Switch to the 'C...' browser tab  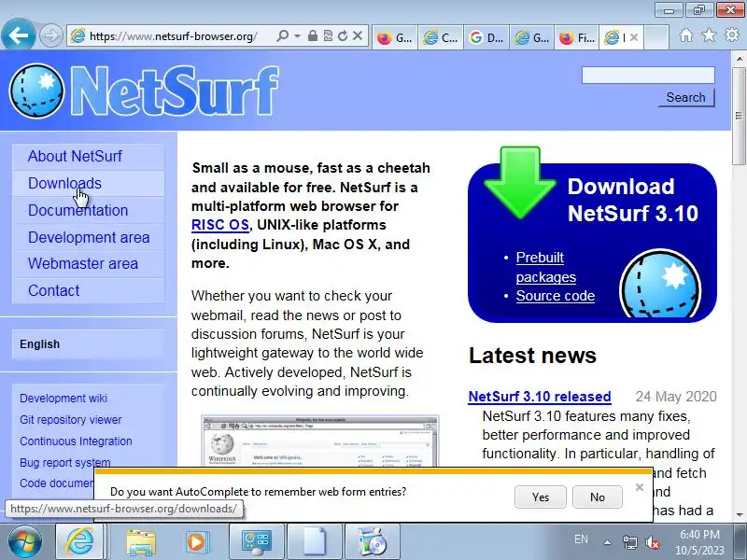coord(440,37)
